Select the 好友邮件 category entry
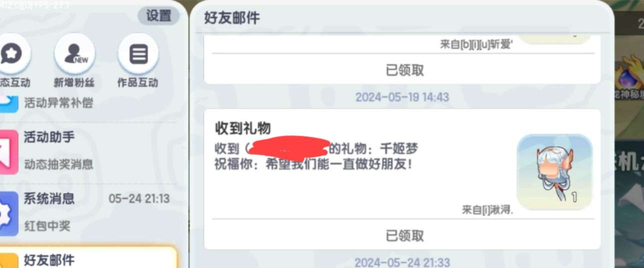 (x=88, y=258)
